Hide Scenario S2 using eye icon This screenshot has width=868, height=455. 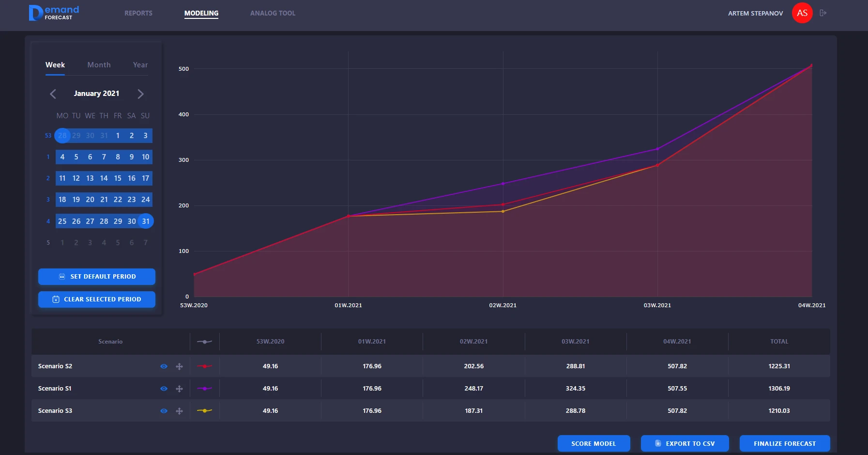pos(164,366)
